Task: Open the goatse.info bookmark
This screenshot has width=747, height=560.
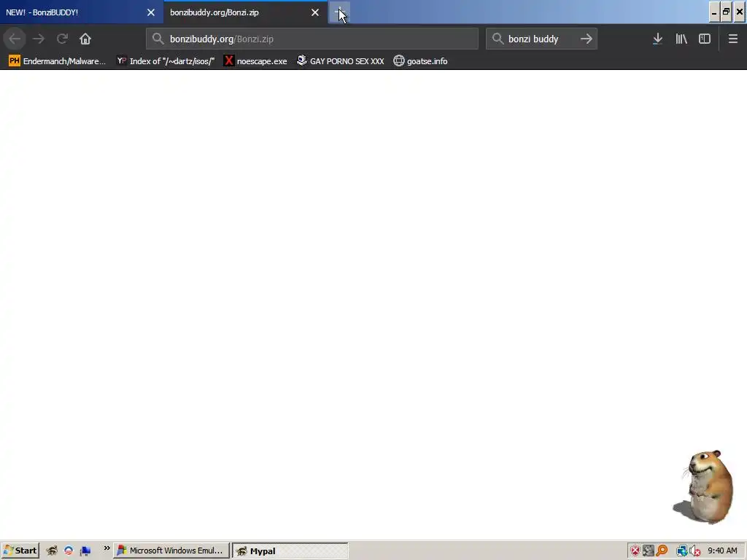Action: tap(420, 61)
